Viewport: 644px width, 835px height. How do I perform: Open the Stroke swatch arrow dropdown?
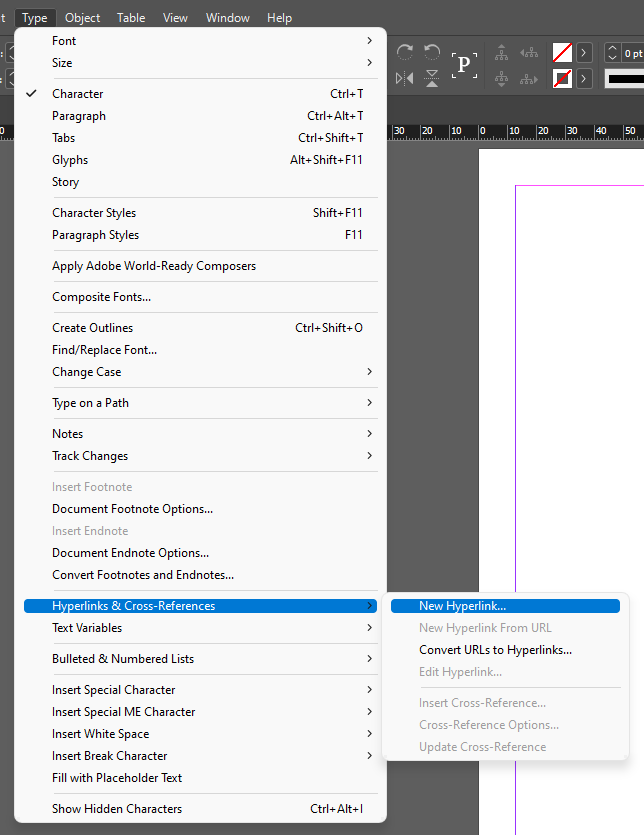(x=584, y=79)
